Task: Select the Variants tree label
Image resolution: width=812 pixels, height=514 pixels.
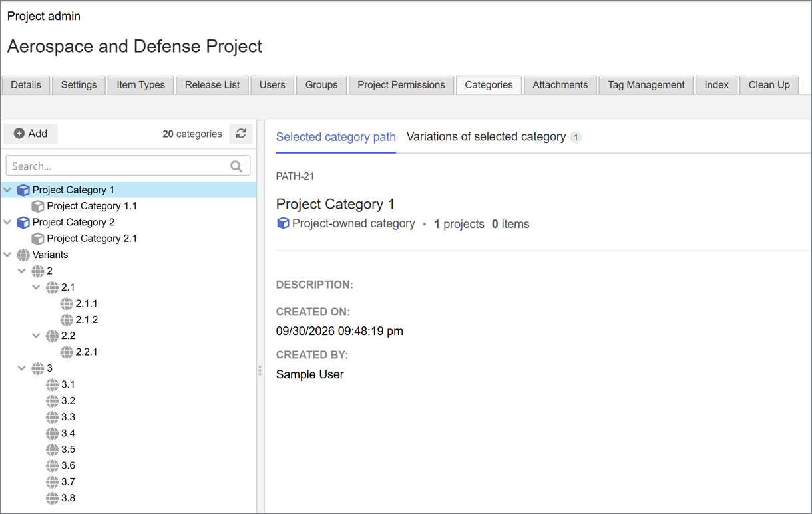Action: [50, 255]
